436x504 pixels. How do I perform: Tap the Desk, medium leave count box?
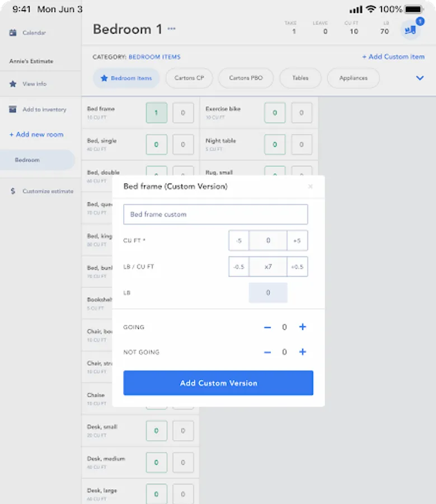(x=183, y=462)
